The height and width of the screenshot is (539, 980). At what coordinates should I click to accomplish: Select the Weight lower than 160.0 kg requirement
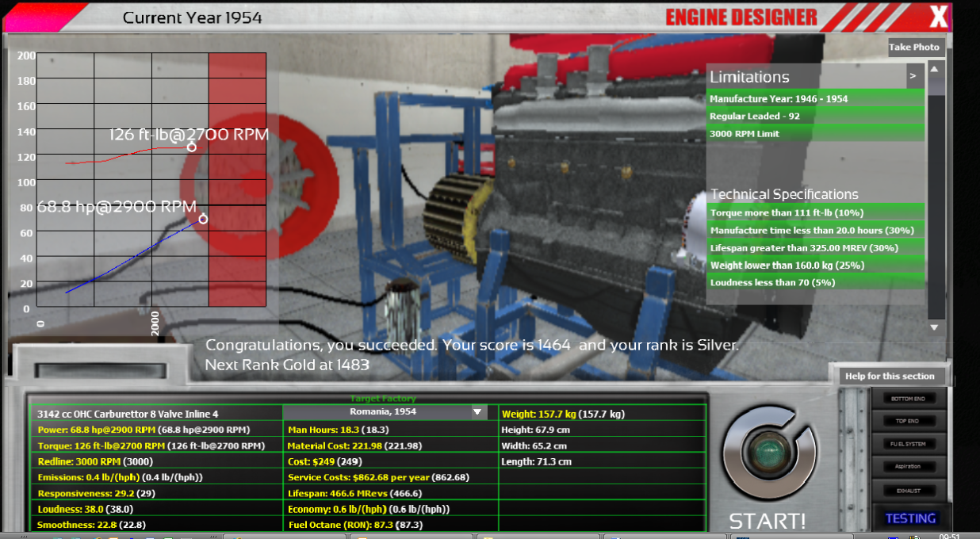[815, 266]
